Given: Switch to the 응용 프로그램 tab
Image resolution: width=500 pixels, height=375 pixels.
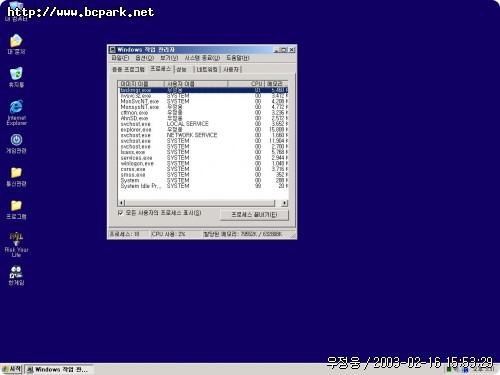Looking at the screenshot, I should (128, 69).
